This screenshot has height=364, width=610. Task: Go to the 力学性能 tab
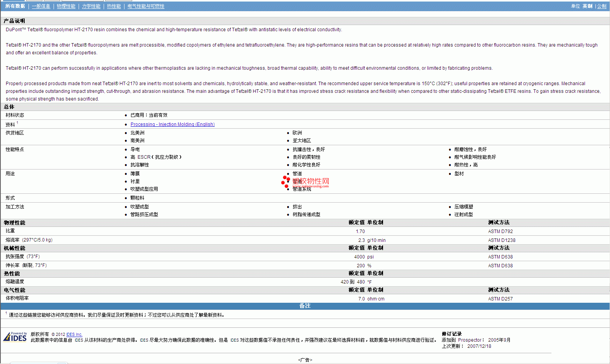coord(91,6)
